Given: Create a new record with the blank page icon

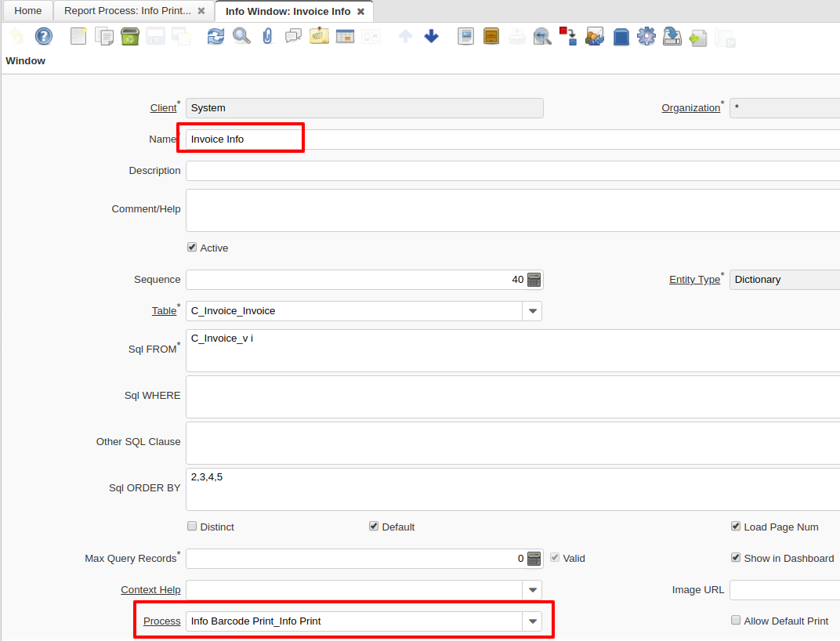Looking at the screenshot, I should coord(78,36).
